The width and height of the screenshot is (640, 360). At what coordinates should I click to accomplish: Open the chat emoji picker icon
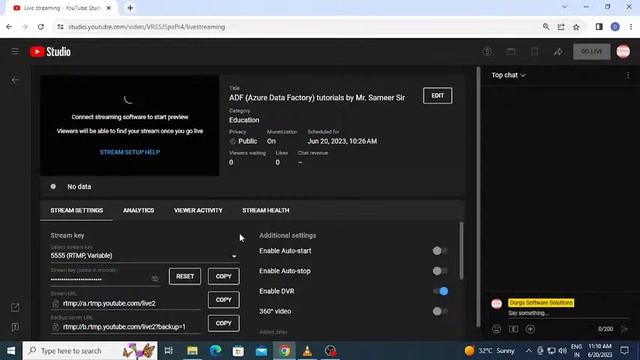click(496, 329)
